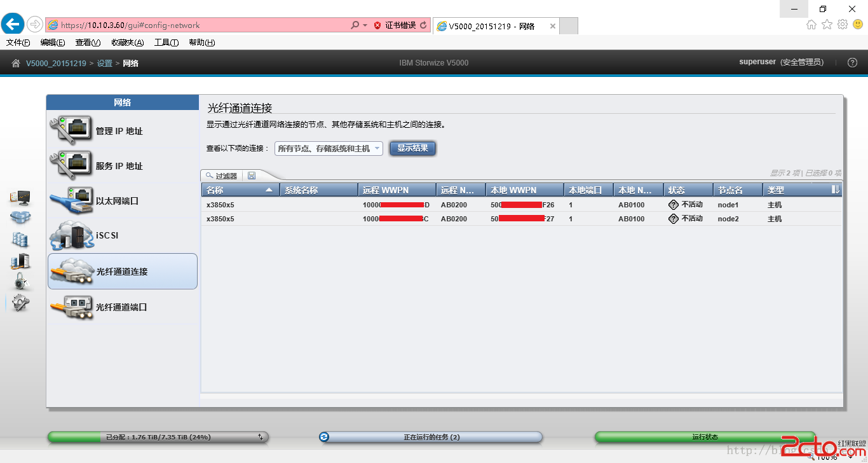The width and height of the screenshot is (868, 463).
Task: Click 设置 breadcrumb link
Action: 105,63
